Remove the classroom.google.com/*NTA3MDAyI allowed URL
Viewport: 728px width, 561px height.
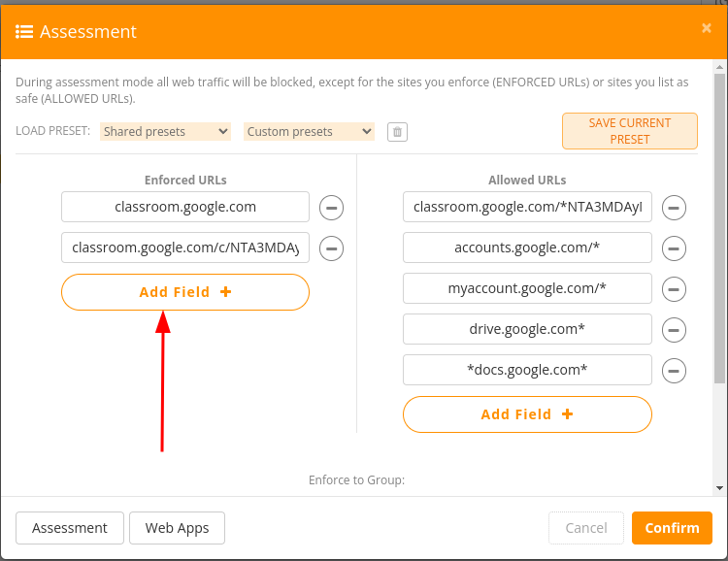point(674,208)
